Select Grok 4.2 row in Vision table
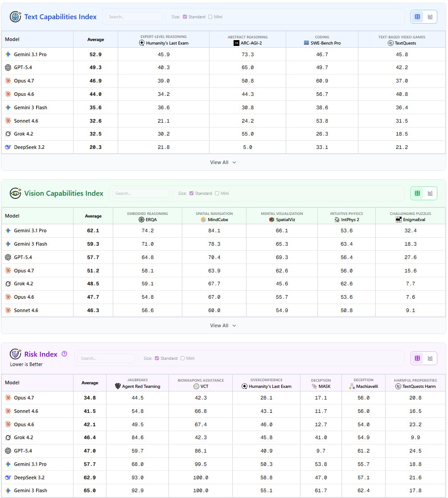 pyautogui.click(x=223, y=284)
